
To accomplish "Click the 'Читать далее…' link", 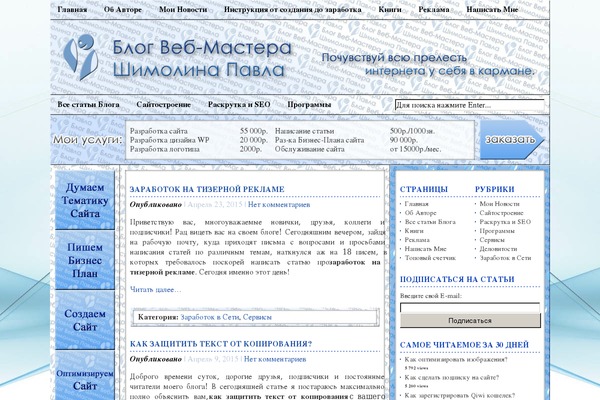I will [x=155, y=289].
